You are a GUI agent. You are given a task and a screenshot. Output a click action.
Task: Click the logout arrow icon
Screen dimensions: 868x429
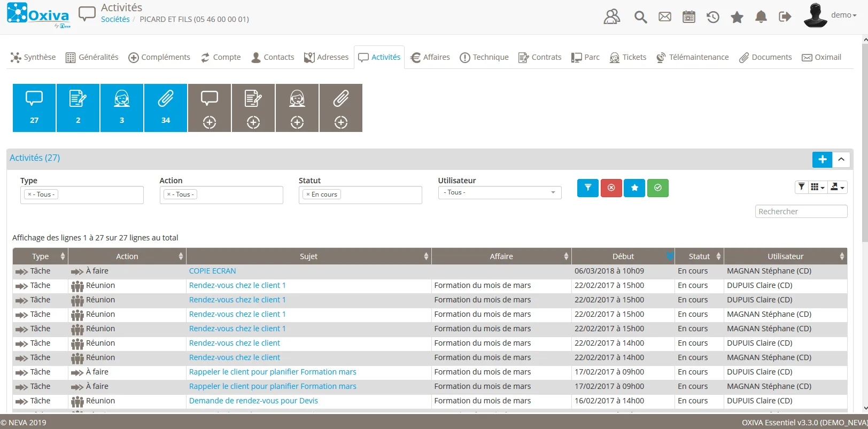coord(785,17)
